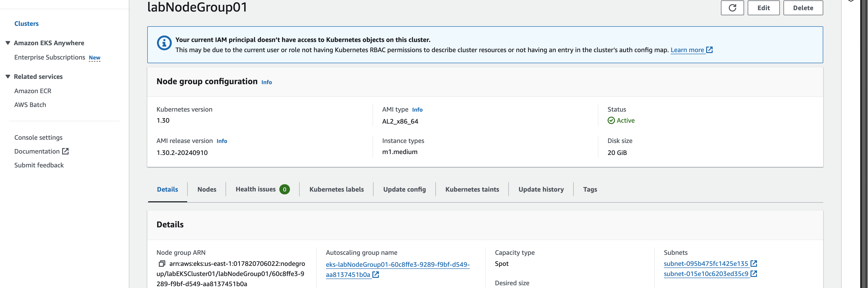Refresh the node group page
This screenshot has height=288, width=868.
click(x=732, y=8)
